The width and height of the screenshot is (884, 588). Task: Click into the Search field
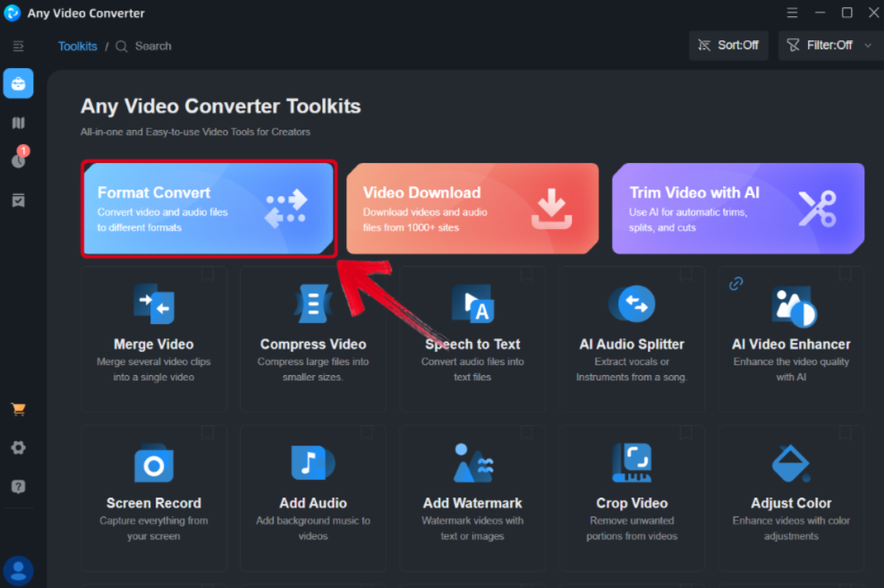(153, 47)
